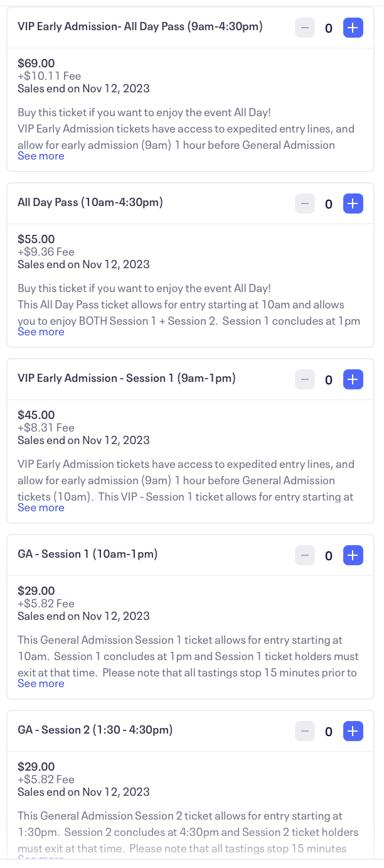Screen dimensions: 384x868
Task: Click the VIP Early Admission All Day Pass title
Action: [140, 26]
